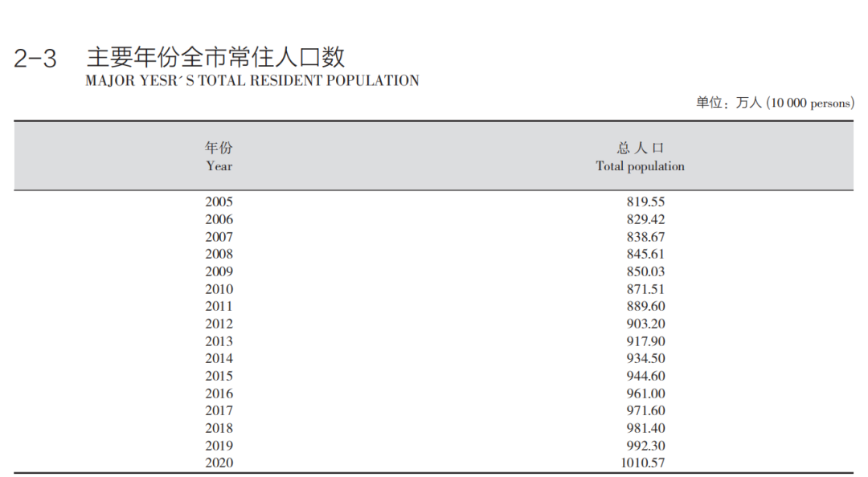868x477 pixels.
Task: Select the year cell 2017
Action: [x=219, y=410]
